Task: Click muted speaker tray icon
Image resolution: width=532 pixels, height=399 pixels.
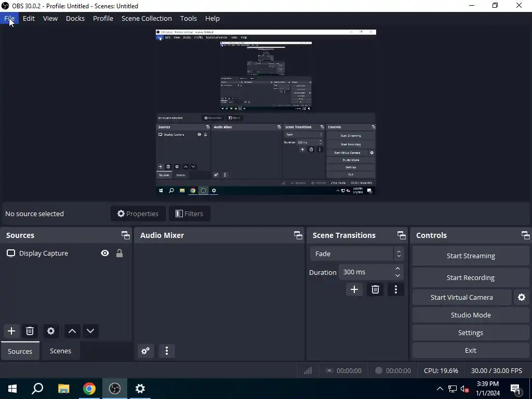Action: (x=464, y=389)
